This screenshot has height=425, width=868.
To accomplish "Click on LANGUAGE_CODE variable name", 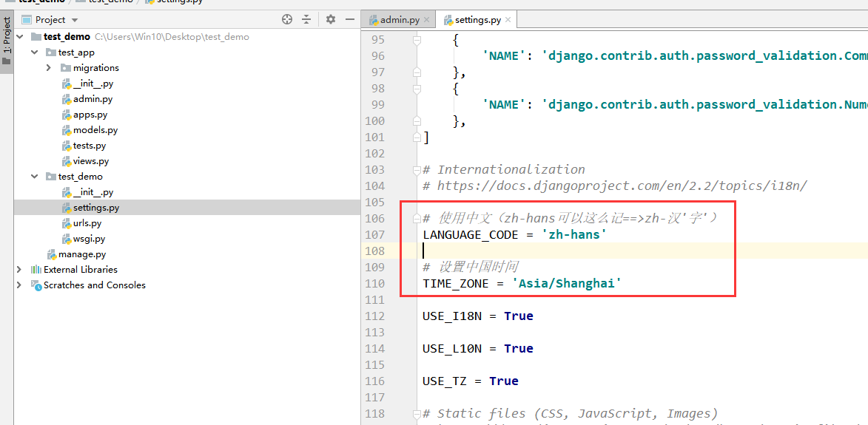I will [x=471, y=235].
